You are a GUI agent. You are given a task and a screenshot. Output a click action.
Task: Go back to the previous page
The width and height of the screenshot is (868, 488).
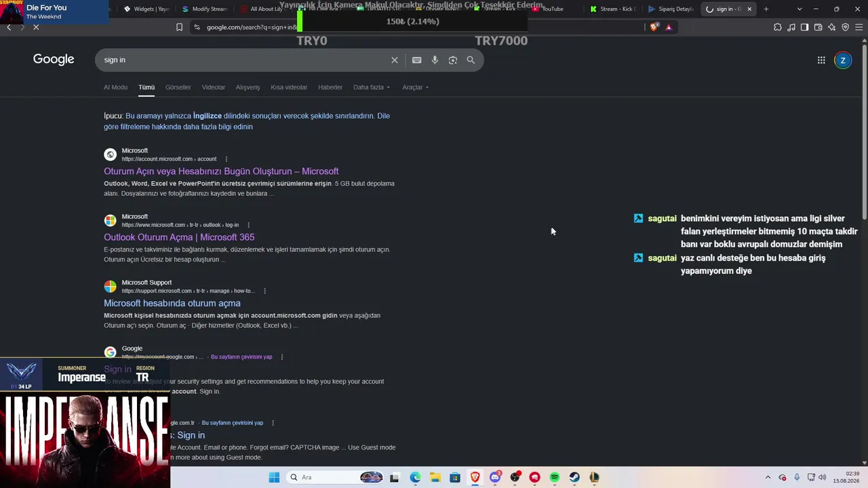pyautogui.click(x=9, y=27)
